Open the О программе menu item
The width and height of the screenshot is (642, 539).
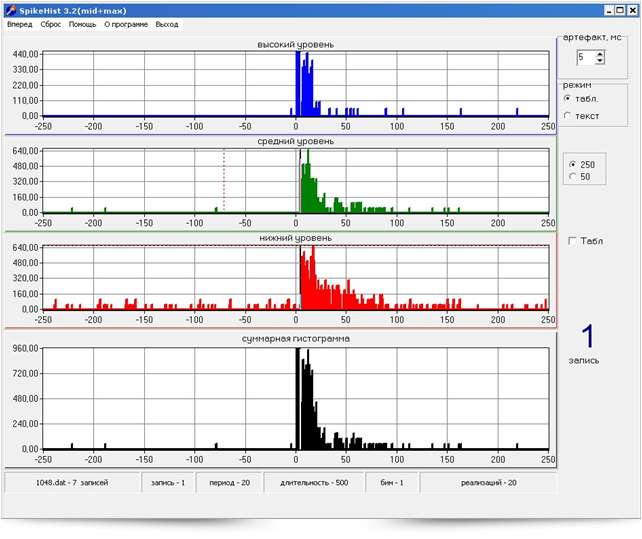tap(126, 24)
